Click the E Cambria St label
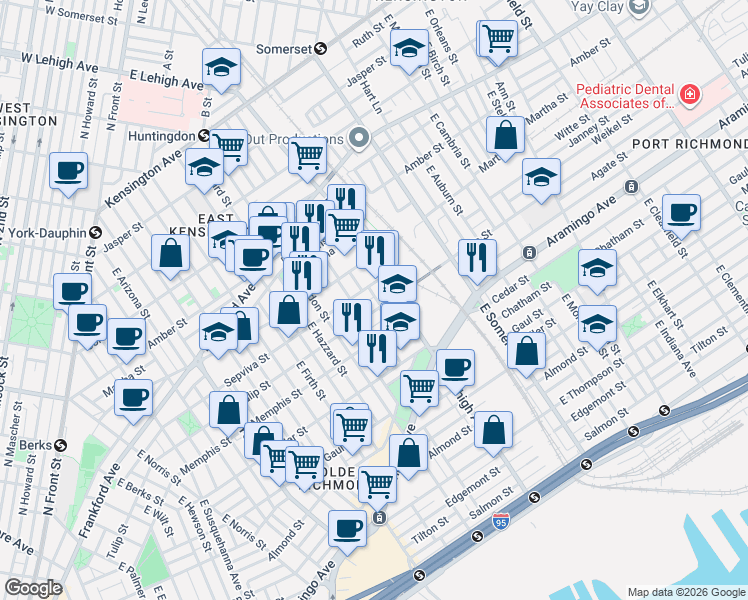 click(x=450, y=141)
